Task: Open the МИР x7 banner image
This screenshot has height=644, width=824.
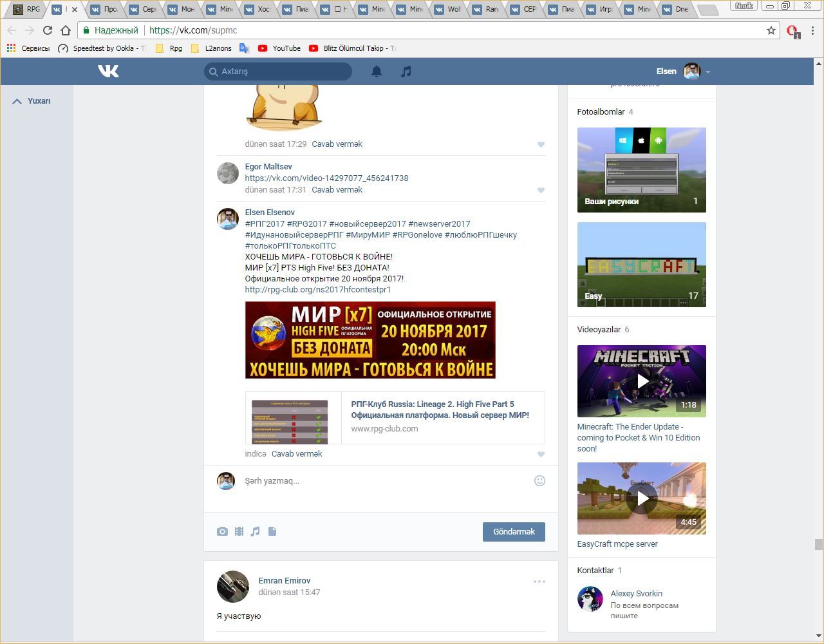Action: click(x=370, y=340)
